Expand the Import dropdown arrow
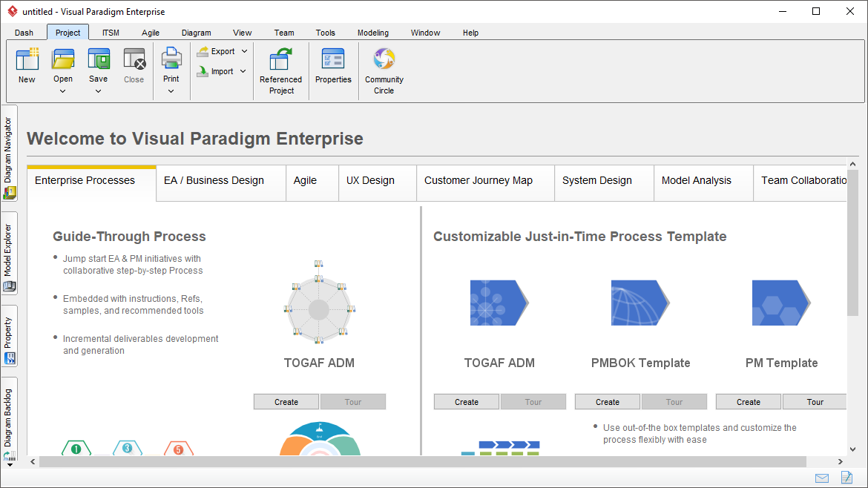Image resolution: width=868 pixels, height=488 pixels. pos(243,71)
